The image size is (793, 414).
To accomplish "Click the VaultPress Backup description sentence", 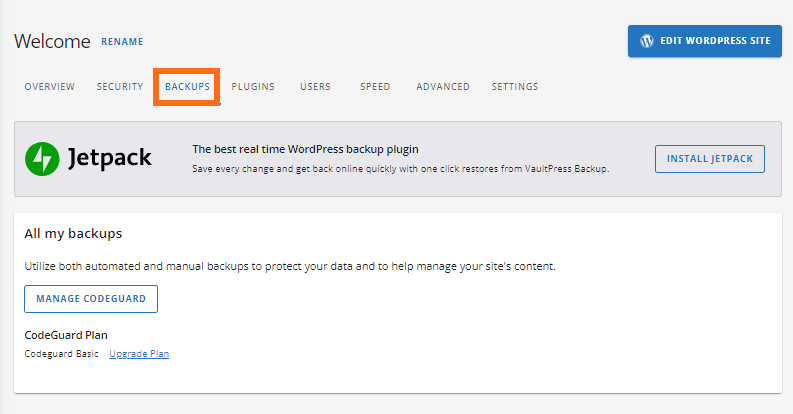I will pyautogui.click(x=401, y=169).
